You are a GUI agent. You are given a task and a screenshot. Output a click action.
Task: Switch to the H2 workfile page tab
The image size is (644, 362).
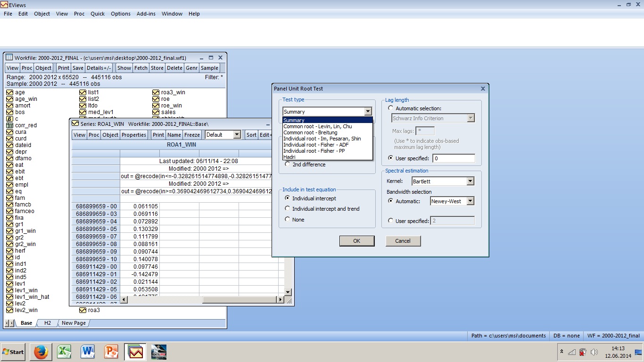tap(47, 323)
